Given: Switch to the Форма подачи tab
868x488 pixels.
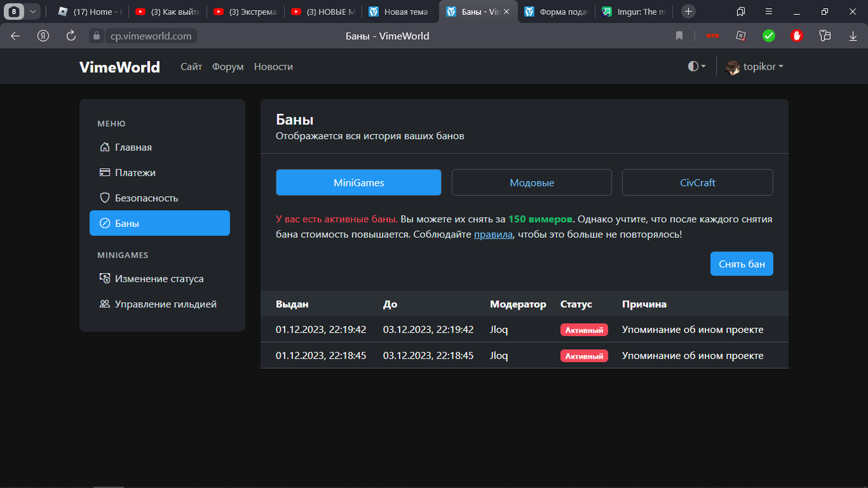Looking at the screenshot, I should click(x=557, y=12).
